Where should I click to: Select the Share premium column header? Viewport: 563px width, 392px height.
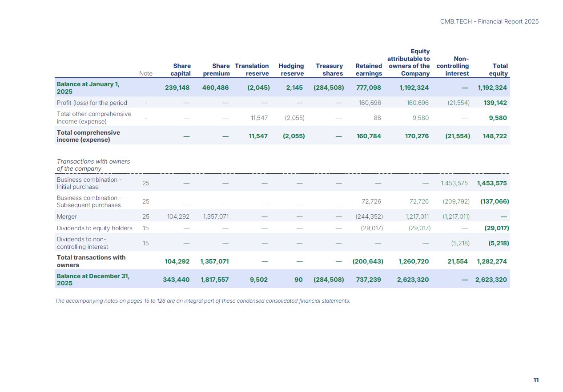(216, 70)
